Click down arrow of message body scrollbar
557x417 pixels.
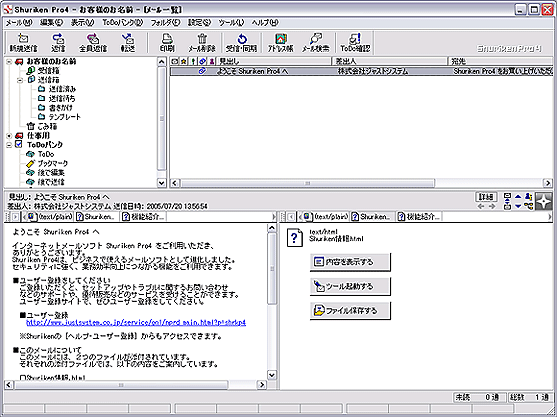(272, 375)
